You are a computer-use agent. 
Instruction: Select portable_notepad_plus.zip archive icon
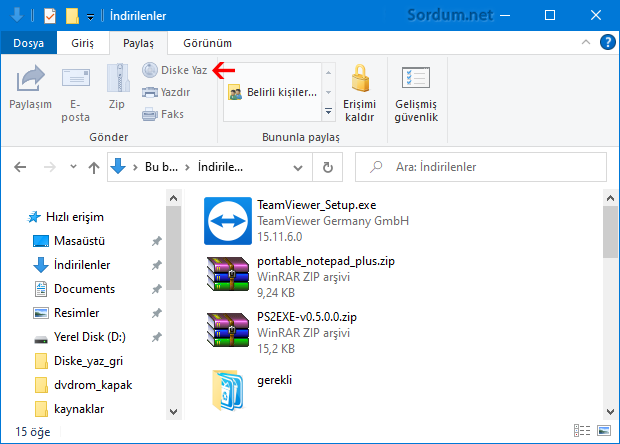tap(228, 274)
